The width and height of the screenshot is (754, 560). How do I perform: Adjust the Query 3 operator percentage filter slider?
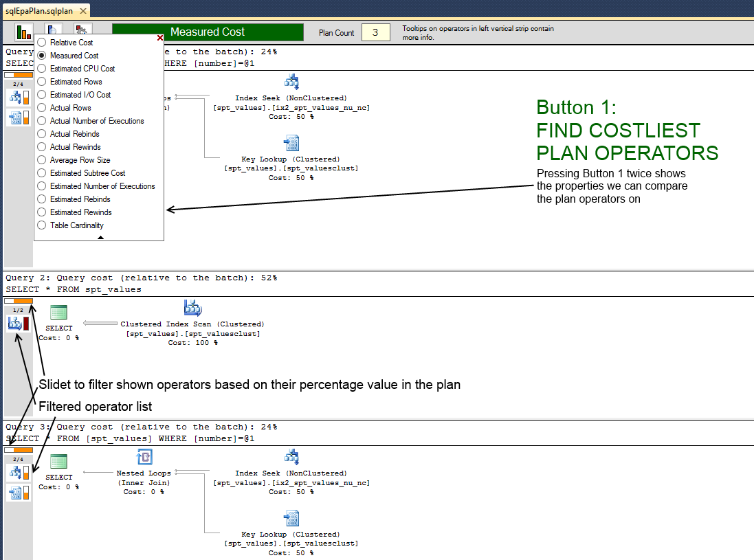pos(19,450)
